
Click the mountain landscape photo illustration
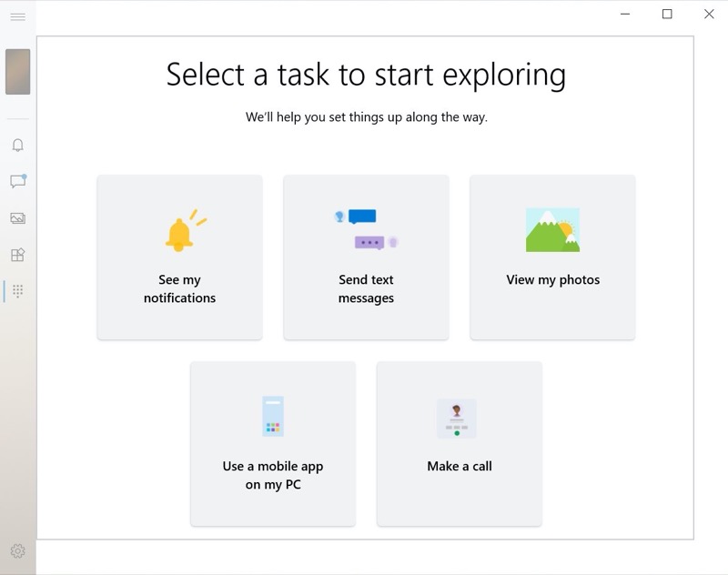(552, 229)
